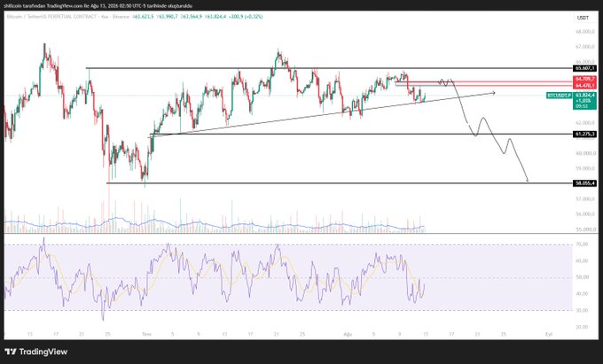Click the RSI 50,00 scale value
This screenshot has width=603, height=364.
pos(583,277)
